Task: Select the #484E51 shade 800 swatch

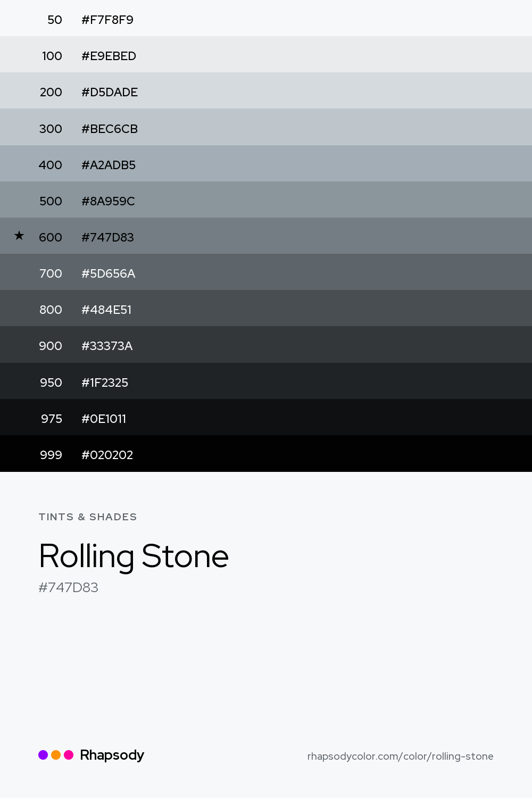Action: point(266,308)
